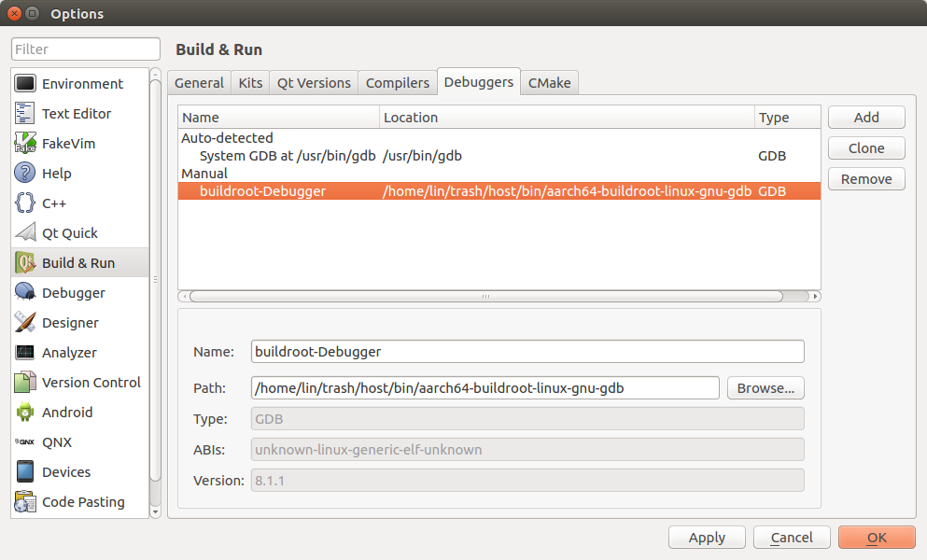Open Qt Quick settings
The image size is (927, 560).
coord(70,232)
